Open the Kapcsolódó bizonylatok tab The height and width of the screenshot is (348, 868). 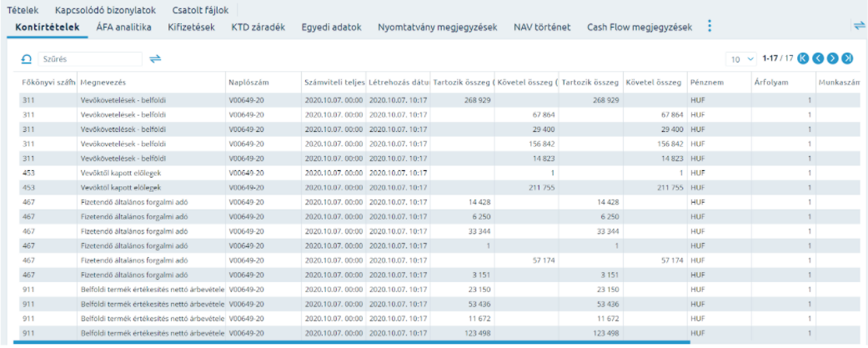pos(105,11)
